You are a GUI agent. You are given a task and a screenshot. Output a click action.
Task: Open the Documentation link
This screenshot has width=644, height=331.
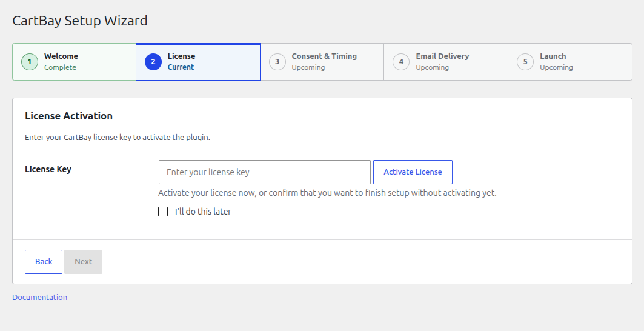pos(40,297)
